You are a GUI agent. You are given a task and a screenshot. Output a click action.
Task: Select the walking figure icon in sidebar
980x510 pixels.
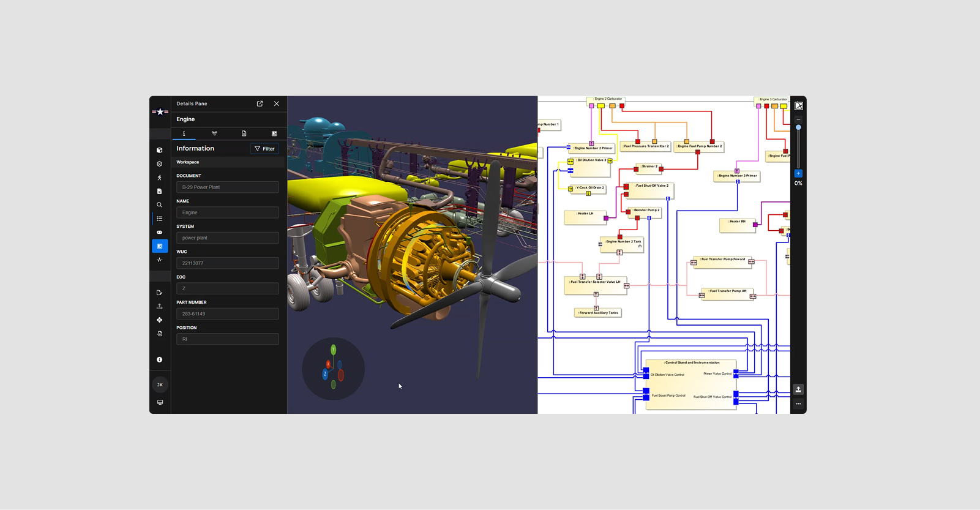click(160, 178)
